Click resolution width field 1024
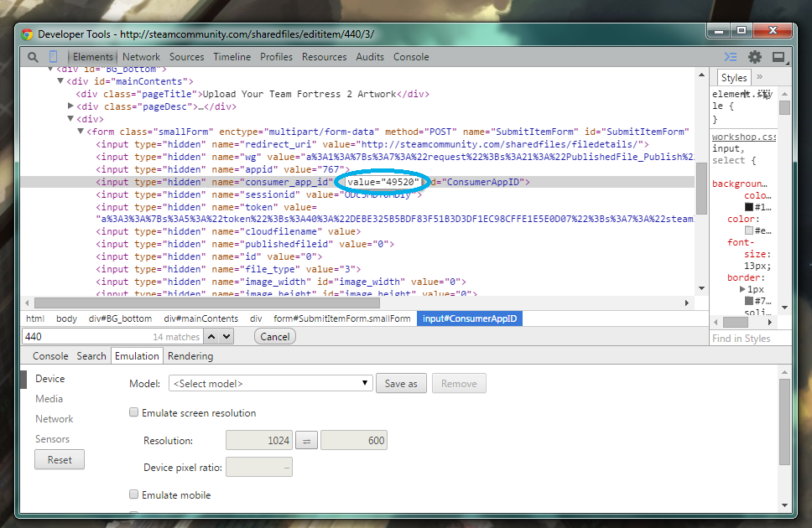 click(259, 441)
